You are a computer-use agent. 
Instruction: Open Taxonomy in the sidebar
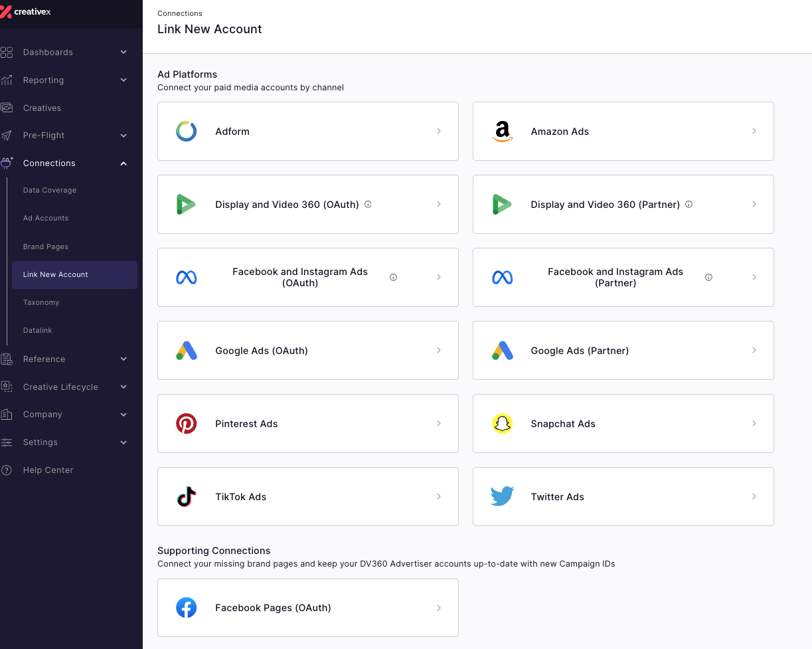tap(41, 303)
